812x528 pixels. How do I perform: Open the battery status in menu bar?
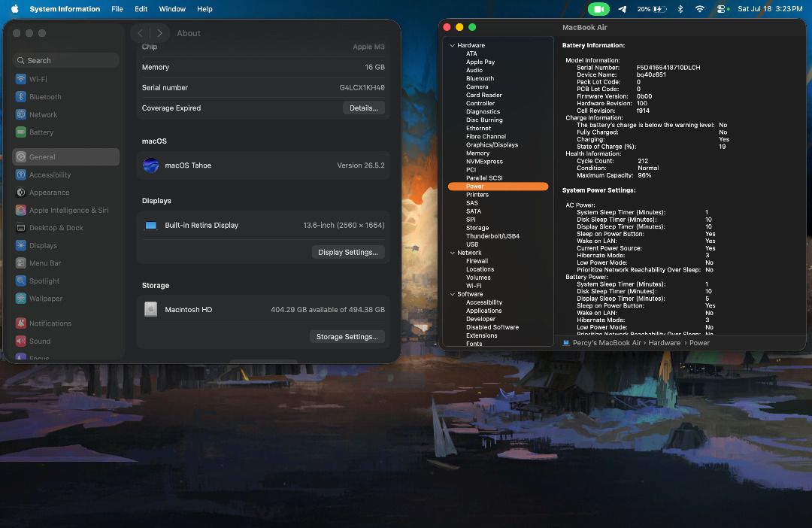[x=651, y=9]
